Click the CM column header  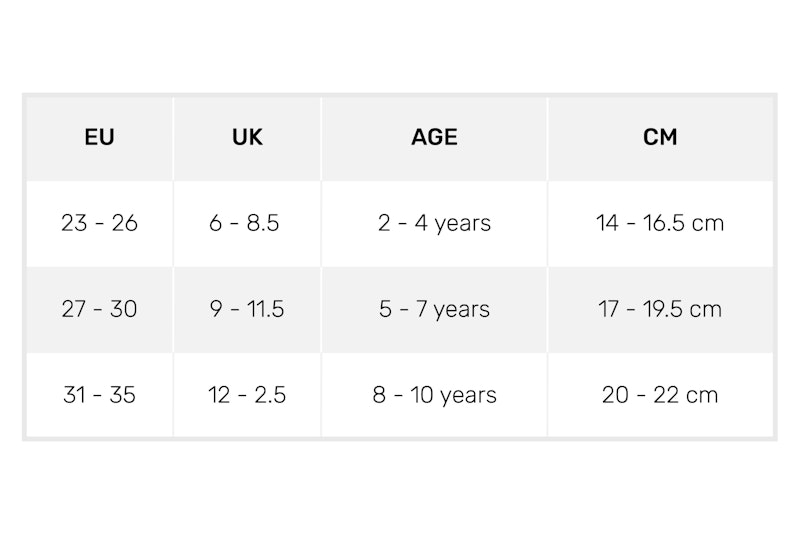click(660, 138)
